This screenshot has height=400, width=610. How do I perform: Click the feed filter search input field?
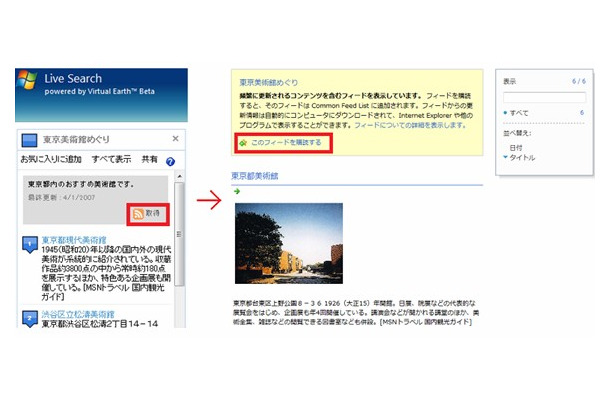pos(544,97)
